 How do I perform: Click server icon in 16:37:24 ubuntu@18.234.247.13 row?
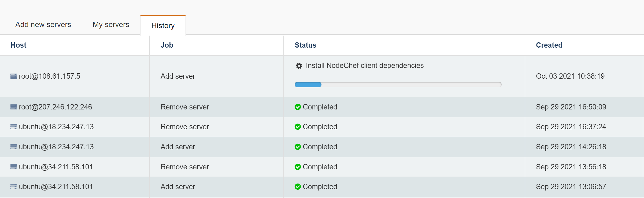click(14, 127)
